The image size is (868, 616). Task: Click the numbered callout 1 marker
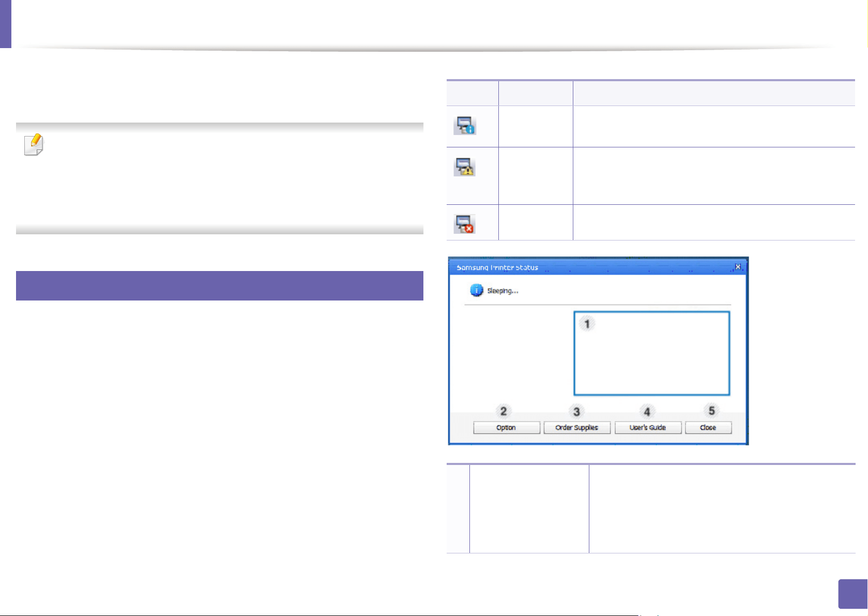587,324
